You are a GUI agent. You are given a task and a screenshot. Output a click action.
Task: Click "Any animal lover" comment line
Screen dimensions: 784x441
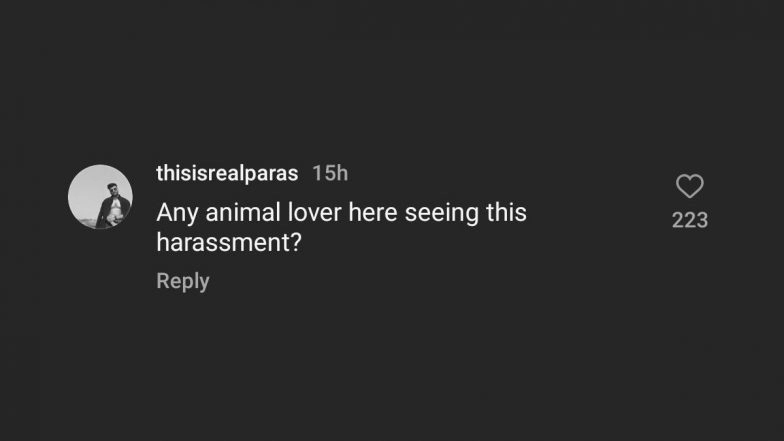(341, 213)
